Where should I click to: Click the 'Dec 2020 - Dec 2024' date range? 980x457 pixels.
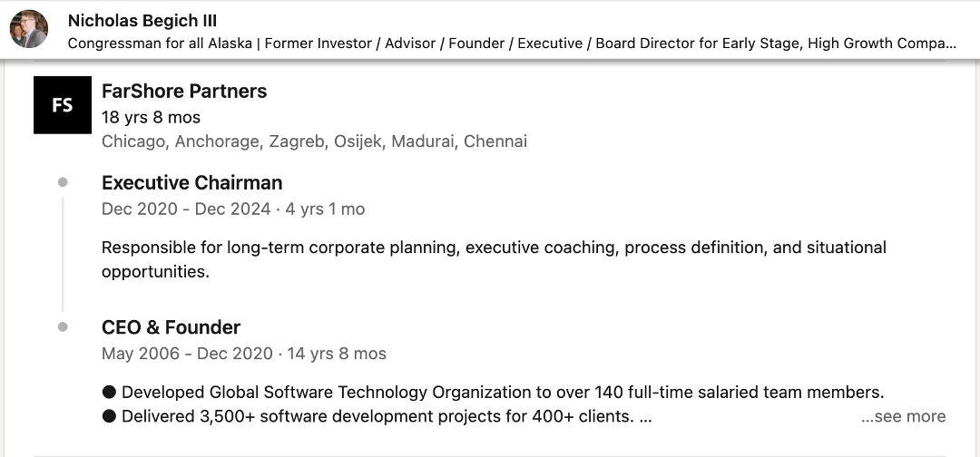[186, 209]
